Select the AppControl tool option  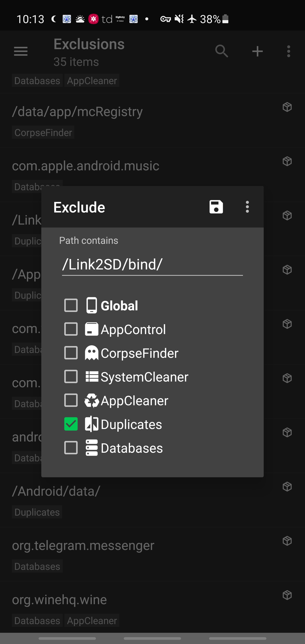coord(71,329)
